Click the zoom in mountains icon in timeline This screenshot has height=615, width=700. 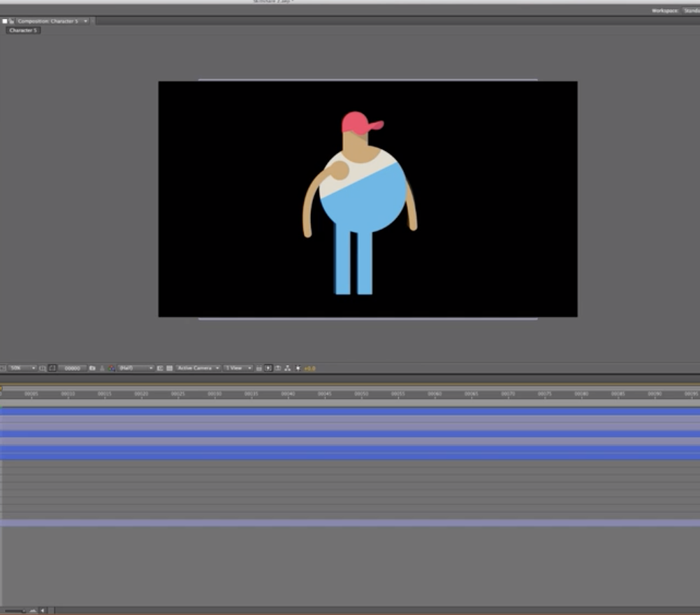32,610
